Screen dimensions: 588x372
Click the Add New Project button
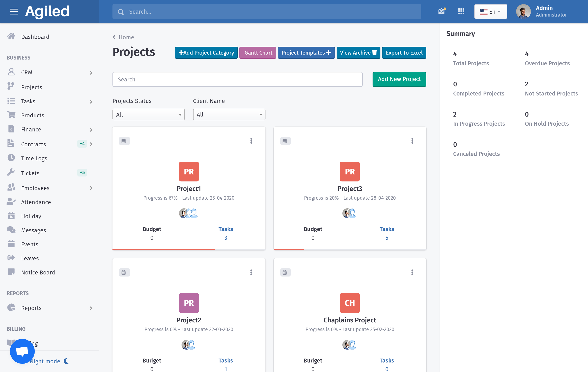[x=399, y=79]
